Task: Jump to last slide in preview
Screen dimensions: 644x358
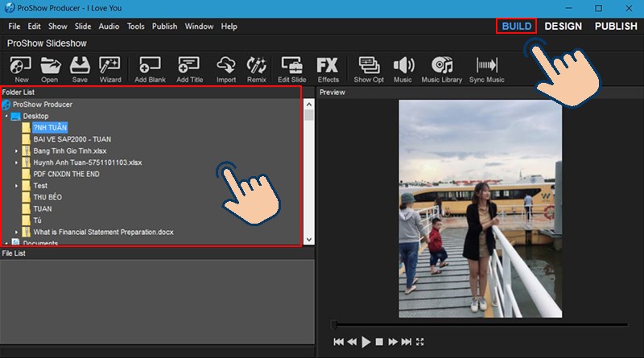Action: point(407,342)
